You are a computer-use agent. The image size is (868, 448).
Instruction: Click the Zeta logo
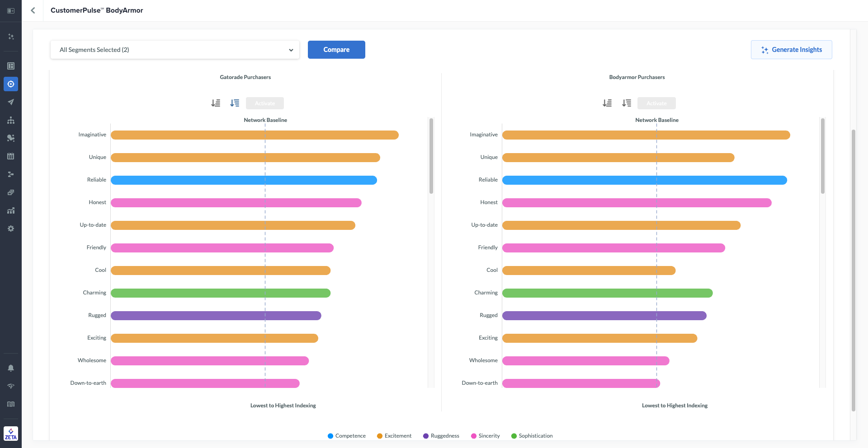pos(11,434)
